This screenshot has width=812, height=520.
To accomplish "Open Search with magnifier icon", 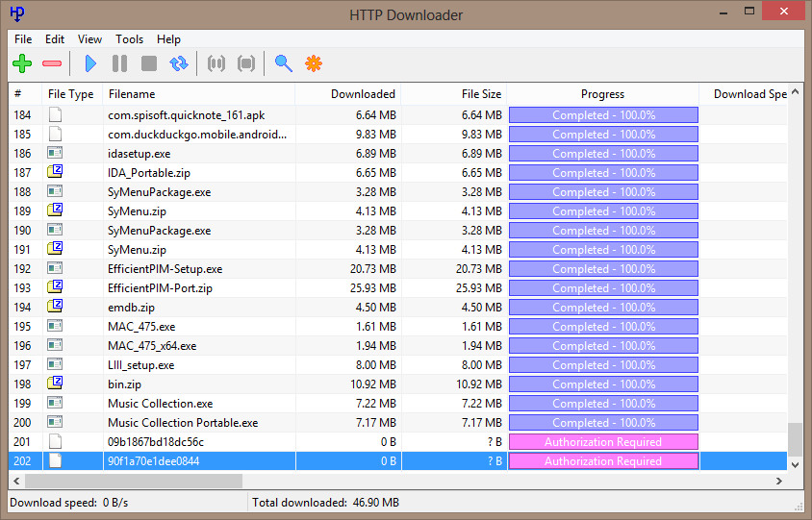I will click(x=283, y=63).
